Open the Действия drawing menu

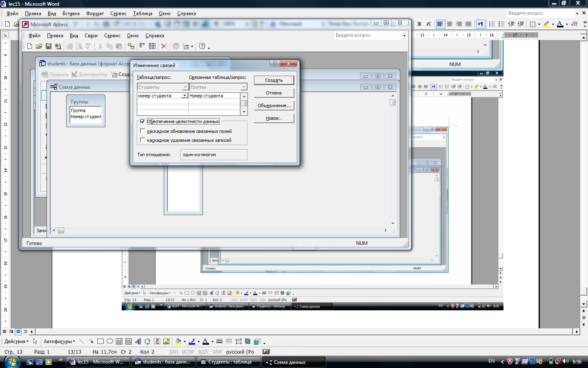[17, 341]
